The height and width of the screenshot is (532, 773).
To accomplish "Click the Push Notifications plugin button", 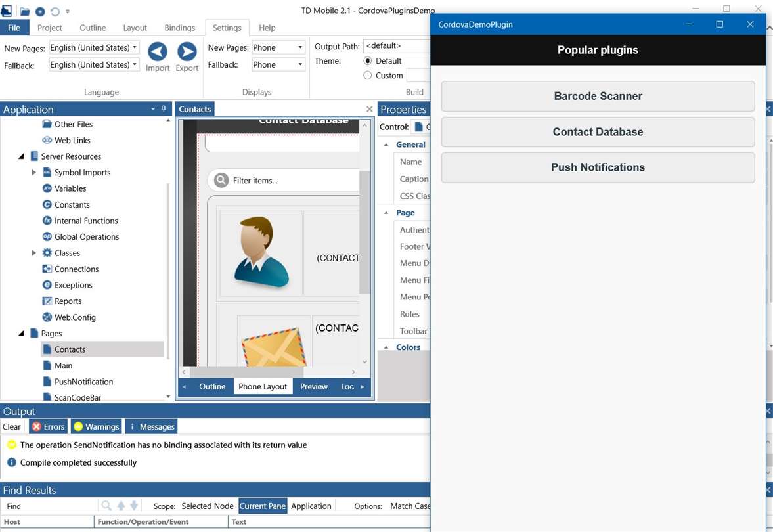I will 598,167.
